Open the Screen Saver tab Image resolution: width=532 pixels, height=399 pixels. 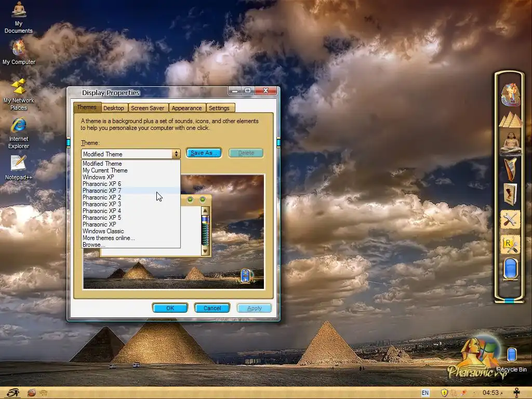148,108
